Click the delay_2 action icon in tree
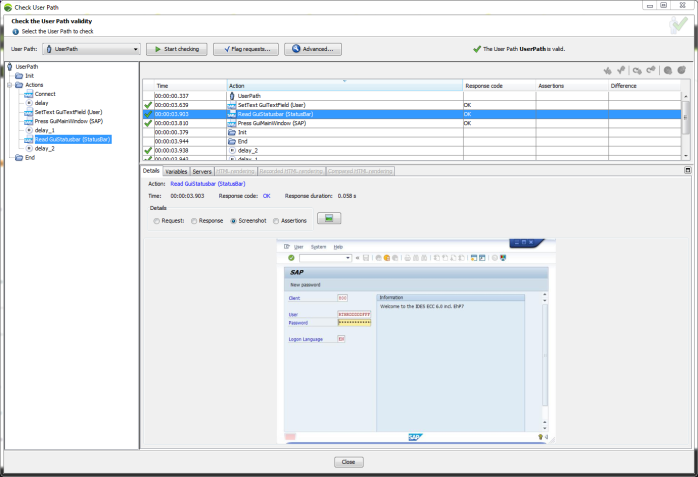The width and height of the screenshot is (698, 477). (29, 148)
